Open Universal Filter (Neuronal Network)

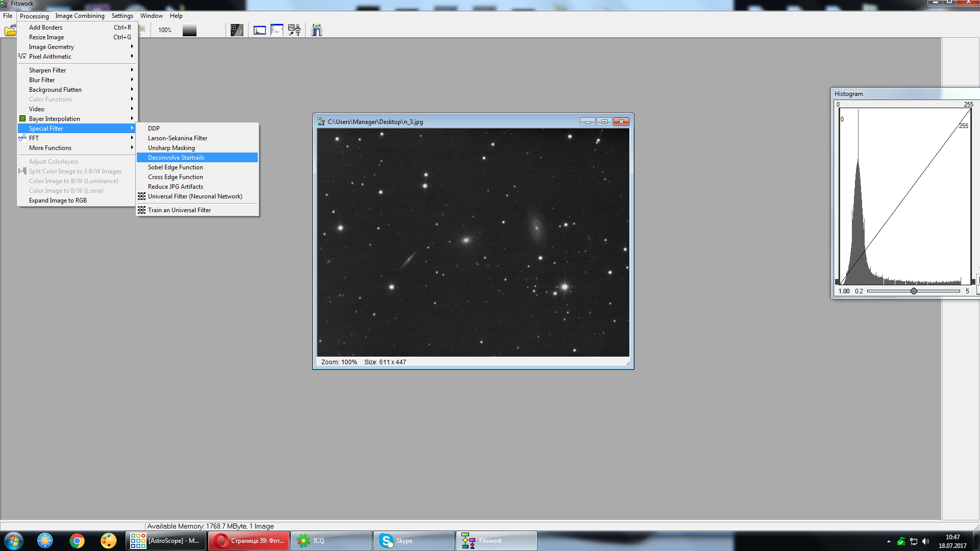(x=194, y=196)
